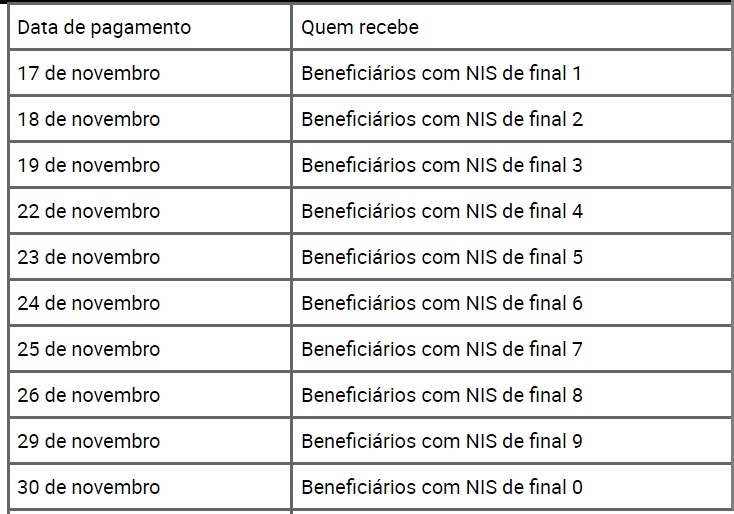Select the '18 de novembro' date cell
This screenshot has height=514, width=734.
tap(150, 119)
